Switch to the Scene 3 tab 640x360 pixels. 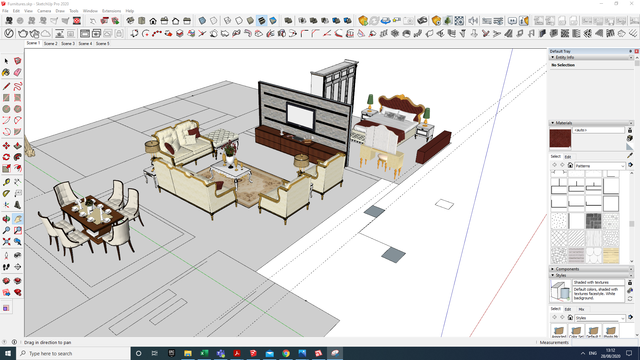click(68, 43)
